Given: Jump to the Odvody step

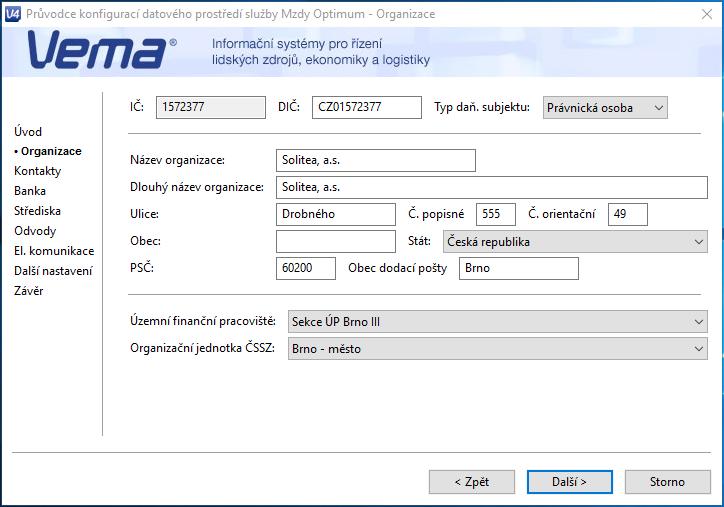Looking at the screenshot, I should [x=35, y=230].
